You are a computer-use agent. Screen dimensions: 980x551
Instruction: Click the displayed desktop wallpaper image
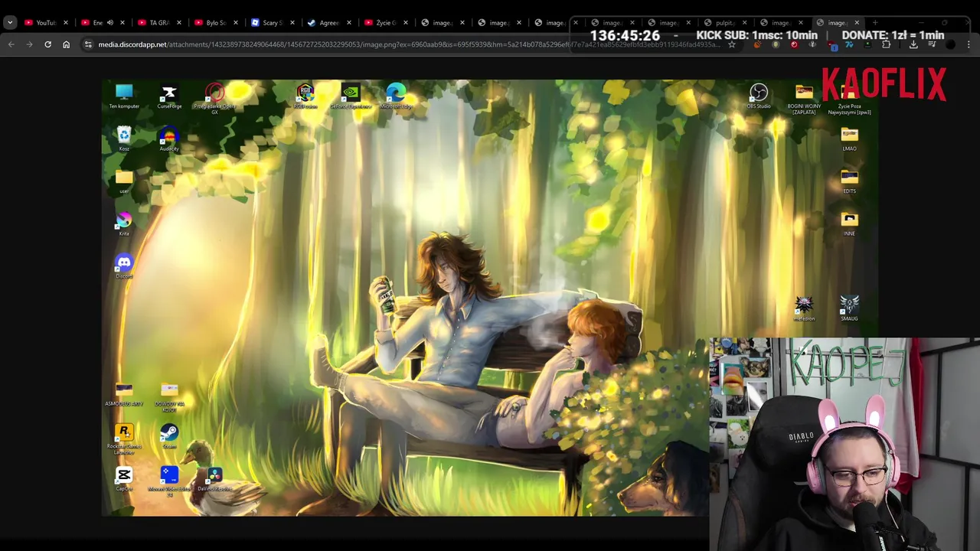(x=490, y=298)
